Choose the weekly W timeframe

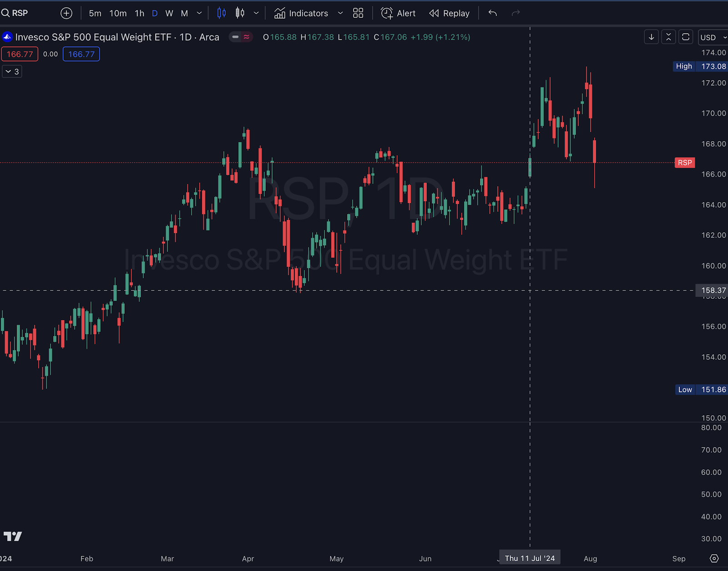(169, 13)
